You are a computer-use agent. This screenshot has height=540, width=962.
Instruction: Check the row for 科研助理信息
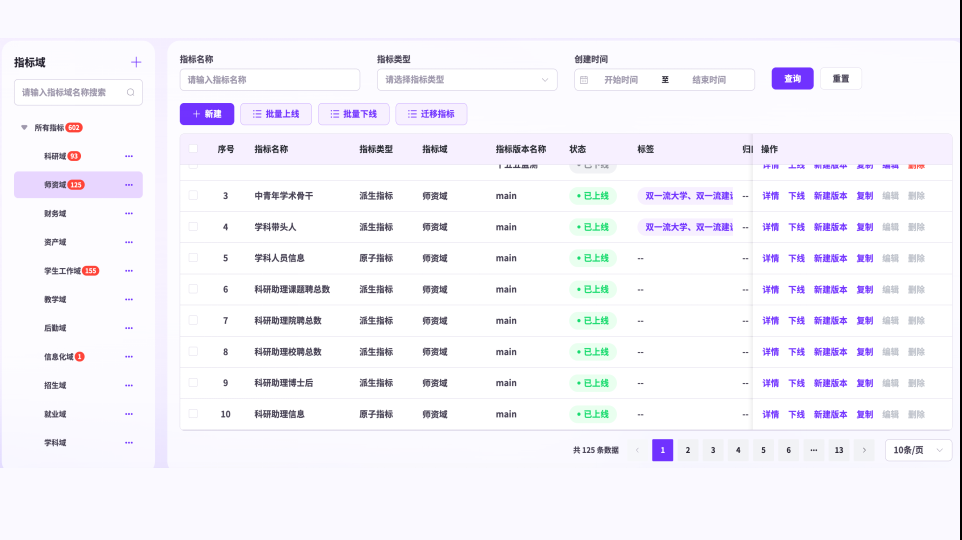193,414
